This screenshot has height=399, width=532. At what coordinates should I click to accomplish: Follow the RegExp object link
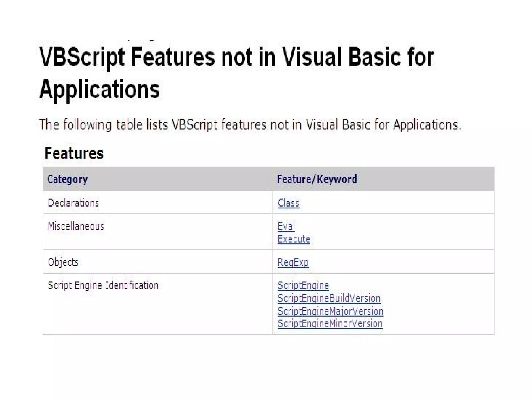click(293, 262)
